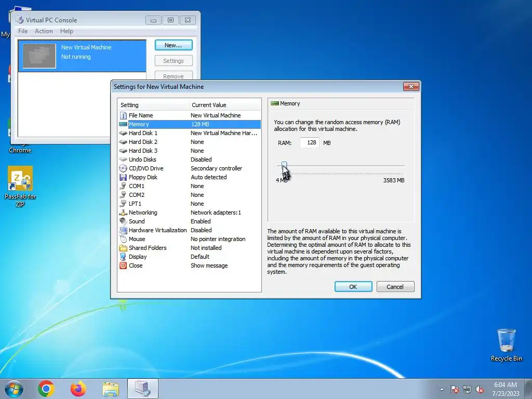Click the Shared Folders icon
Image resolution: width=532 pixels, height=399 pixels.
pos(123,248)
